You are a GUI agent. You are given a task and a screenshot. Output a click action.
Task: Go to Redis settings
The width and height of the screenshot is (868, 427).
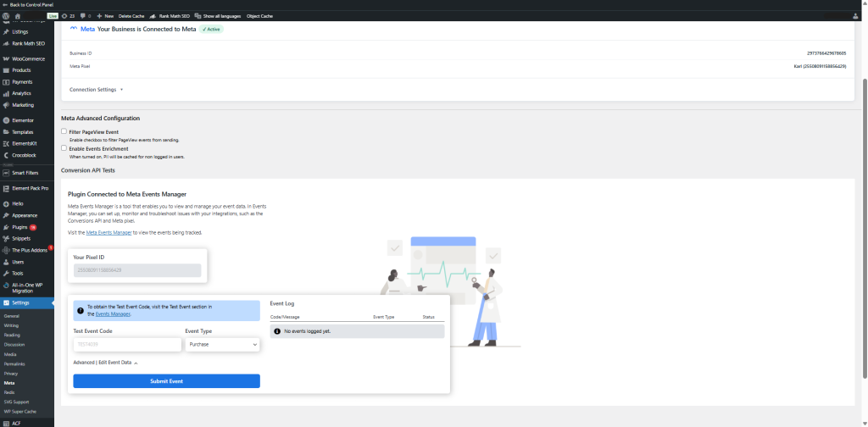(x=9, y=392)
